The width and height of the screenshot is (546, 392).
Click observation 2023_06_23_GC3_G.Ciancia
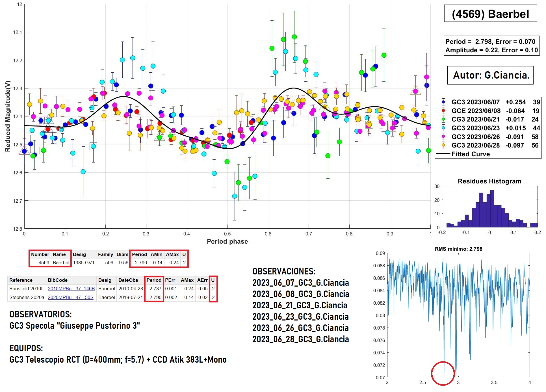(x=300, y=317)
